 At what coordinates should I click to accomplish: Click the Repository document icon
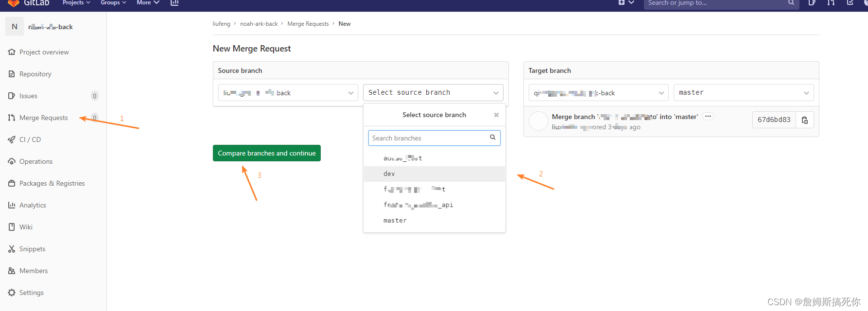coord(12,74)
